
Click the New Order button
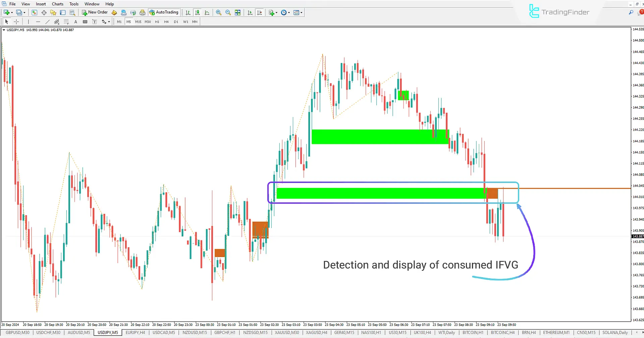click(x=95, y=12)
